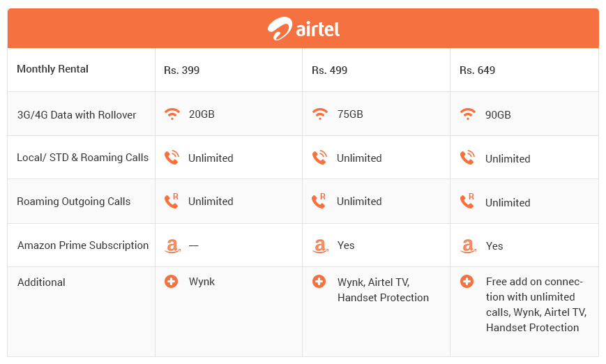Click the phone icon in Rs. 649 calls row
Image resolution: width=606 pixels, height=364 pixels.
[x=467, y=158]
